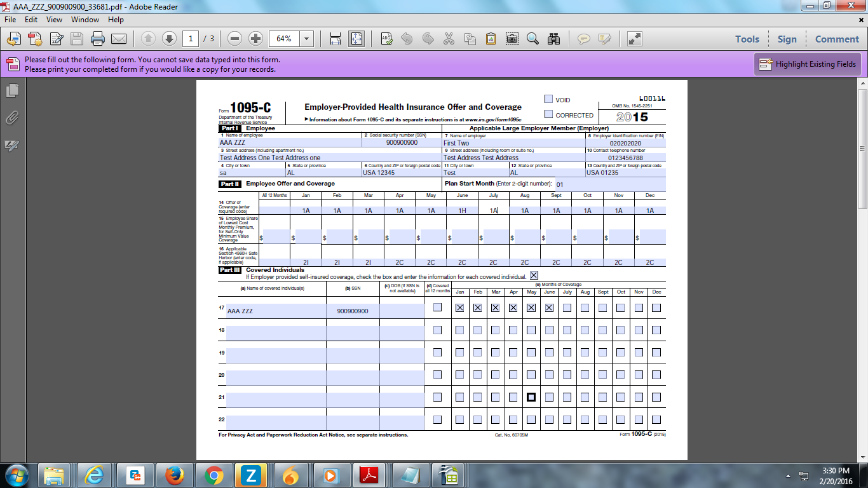This screenshot has width=868, height=488.
Task: Click the Print file icon
Action: [x=97, y=39]
